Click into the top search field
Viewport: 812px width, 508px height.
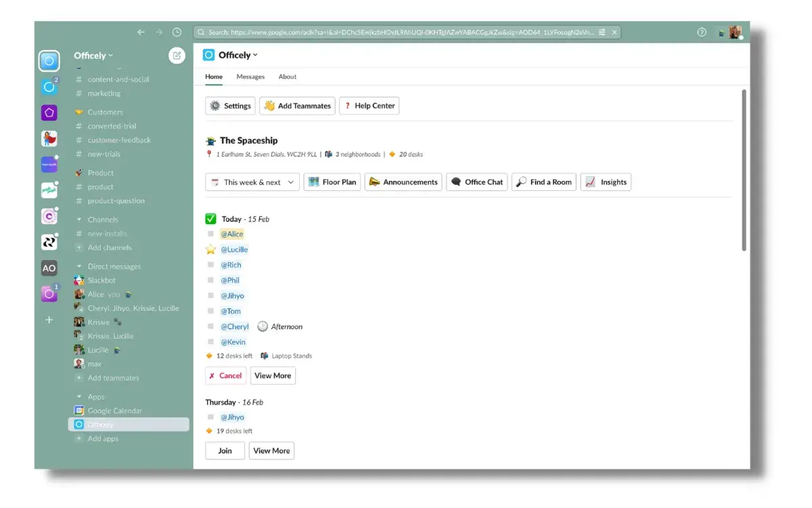point(407,32)
